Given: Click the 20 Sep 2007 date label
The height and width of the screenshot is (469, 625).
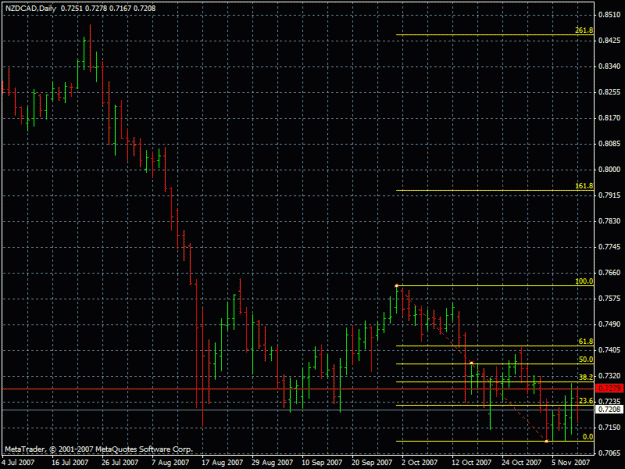Looking at the screenshot, I should click(x=372, y=463).
